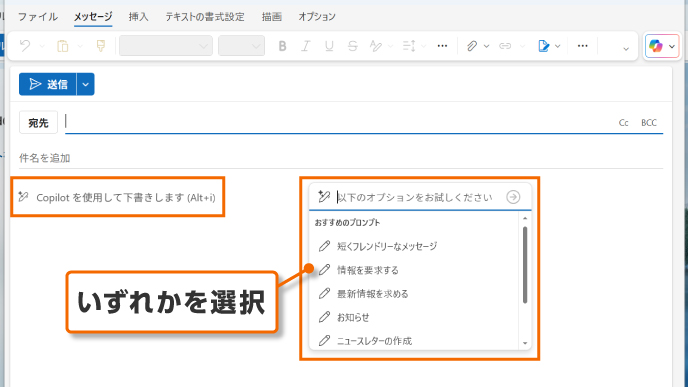Expand the Attach file dropdown arrow
This screenshot has height=387, width=688.
tap(487, 46)
